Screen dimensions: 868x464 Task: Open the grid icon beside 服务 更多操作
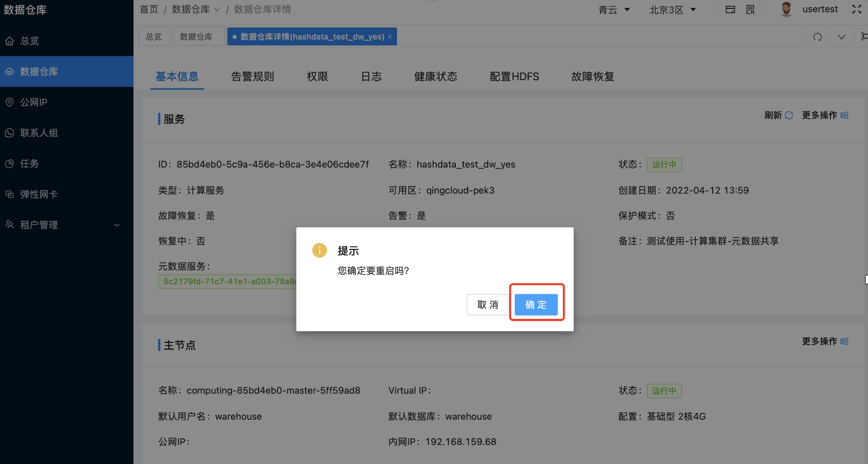click(x=844, y=115)
